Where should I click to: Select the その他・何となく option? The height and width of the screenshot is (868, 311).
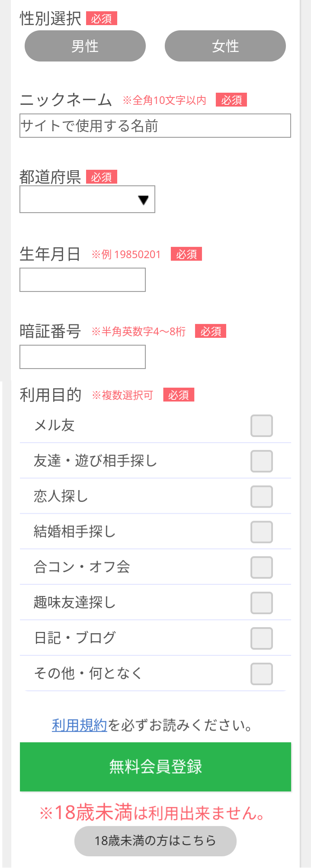261,674
